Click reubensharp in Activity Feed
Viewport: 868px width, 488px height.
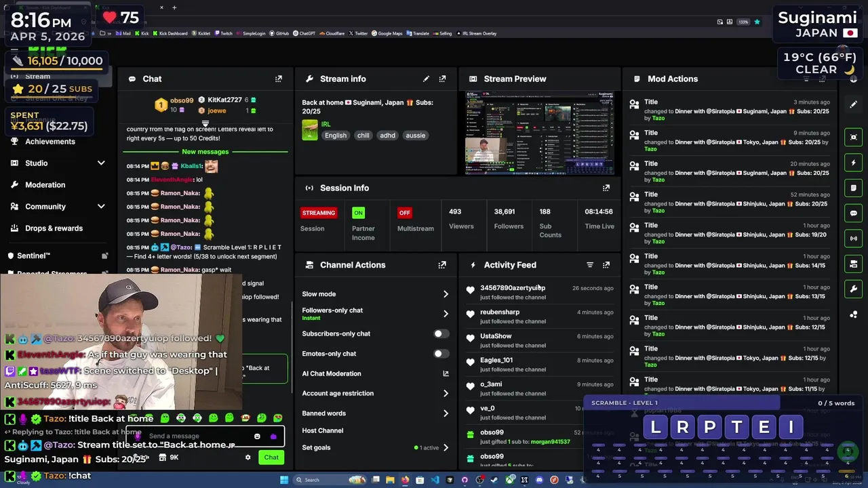click(500, 312)
